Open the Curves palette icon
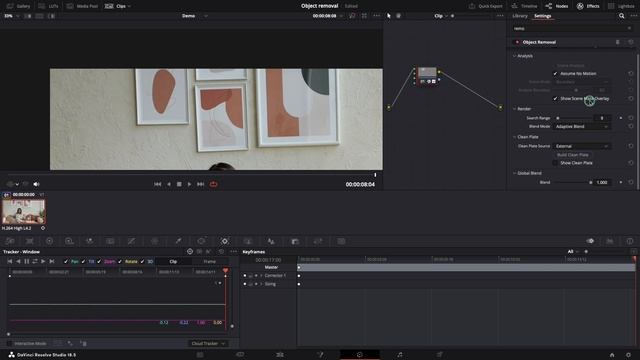The image size is (640, 360). coord(131,241)
